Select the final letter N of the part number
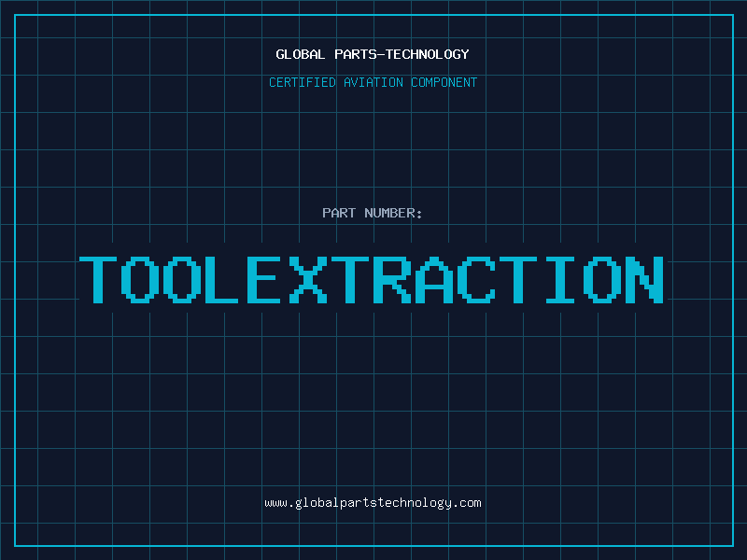Image resolution: width=747 pixels, height=560 pixels. 644,279
